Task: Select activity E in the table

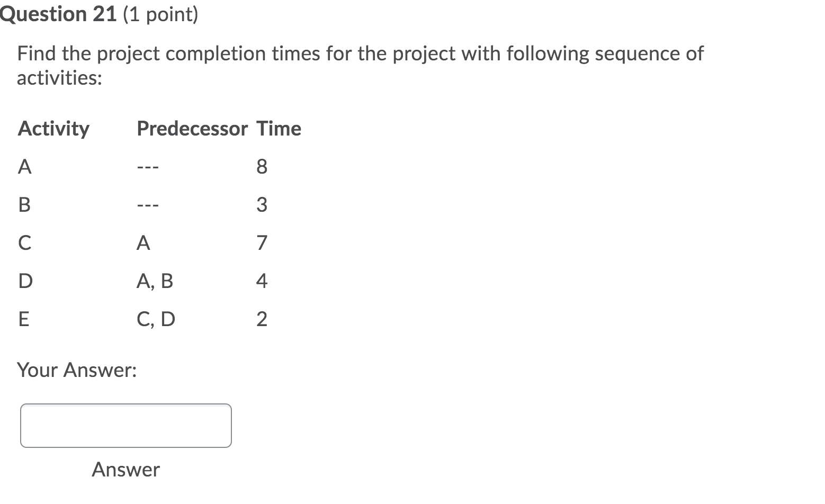Action: 23,319
